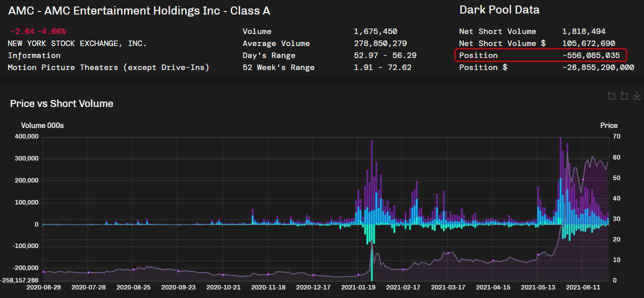Click the 'Position $' label

pos(483,67)
